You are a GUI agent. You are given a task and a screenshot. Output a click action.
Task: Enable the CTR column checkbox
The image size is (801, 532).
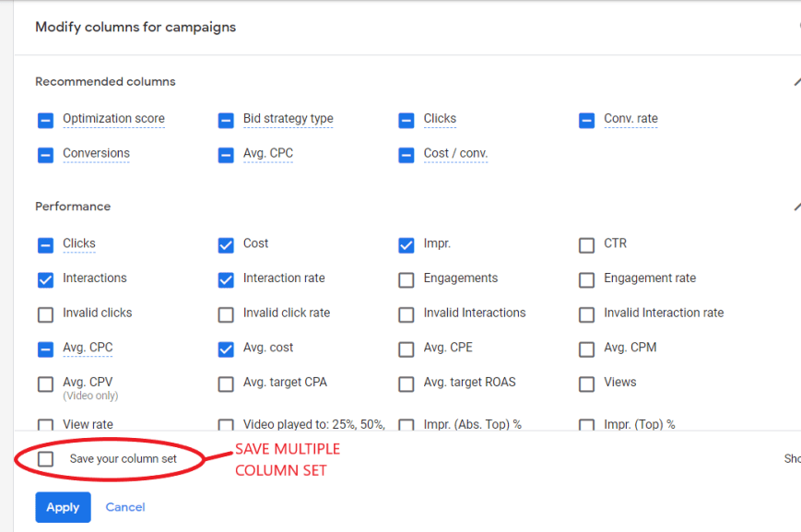pyautogui.click(x=586, y=245)
